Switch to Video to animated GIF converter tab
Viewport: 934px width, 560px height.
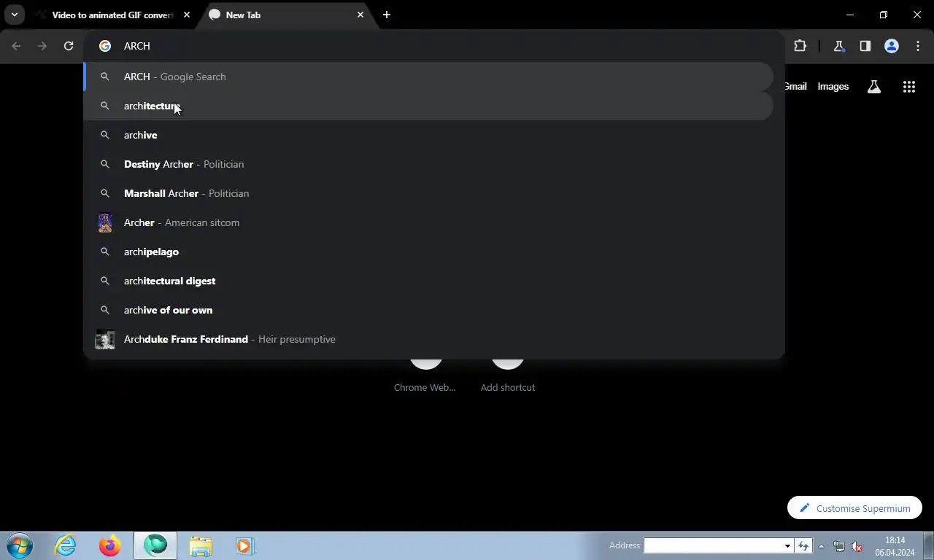[x=112, y=15]
